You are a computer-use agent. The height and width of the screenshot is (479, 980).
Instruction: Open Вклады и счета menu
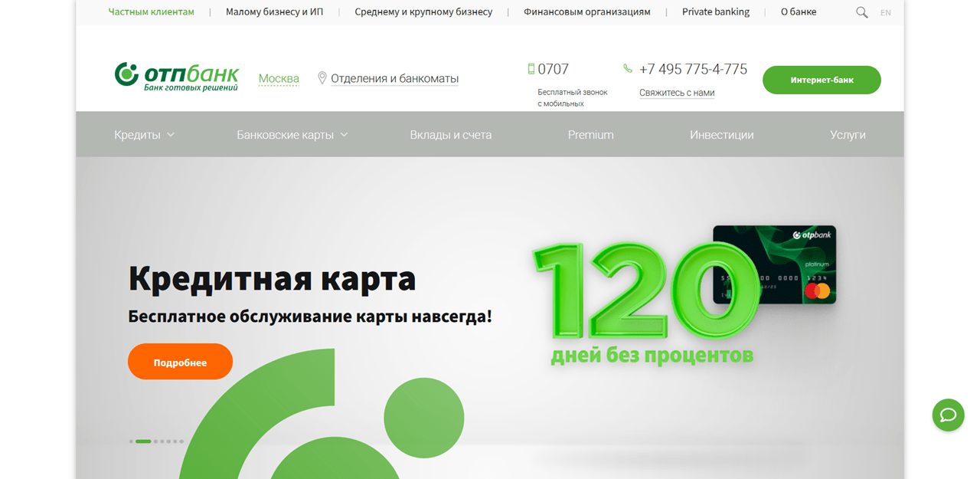pos(451,135)
